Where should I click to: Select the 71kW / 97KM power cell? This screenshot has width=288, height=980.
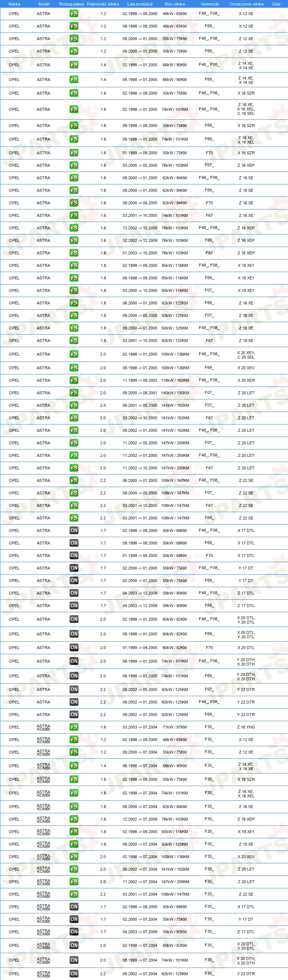click(175, 727)
